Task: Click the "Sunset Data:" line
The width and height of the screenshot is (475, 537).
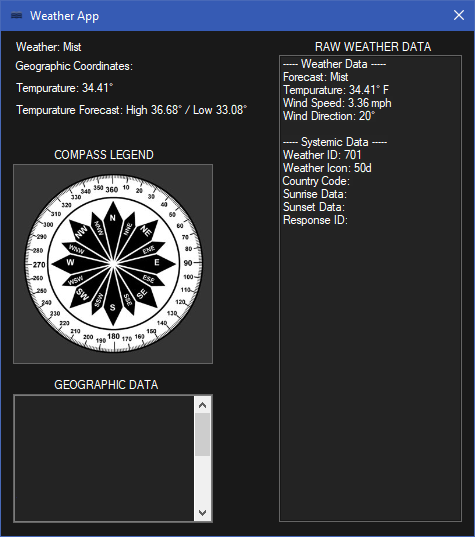Action: [314, 207]
